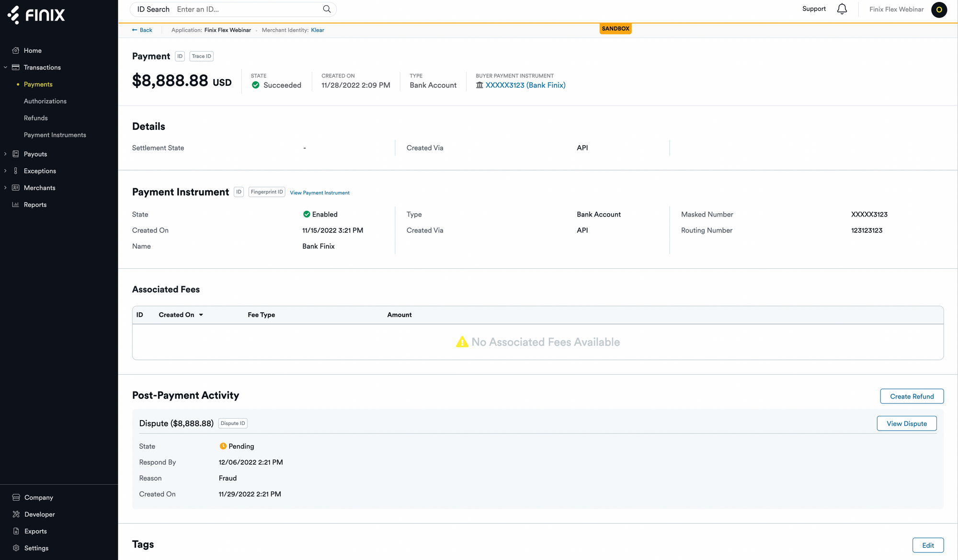Open the user avatar circle

[x=939, y=10]
